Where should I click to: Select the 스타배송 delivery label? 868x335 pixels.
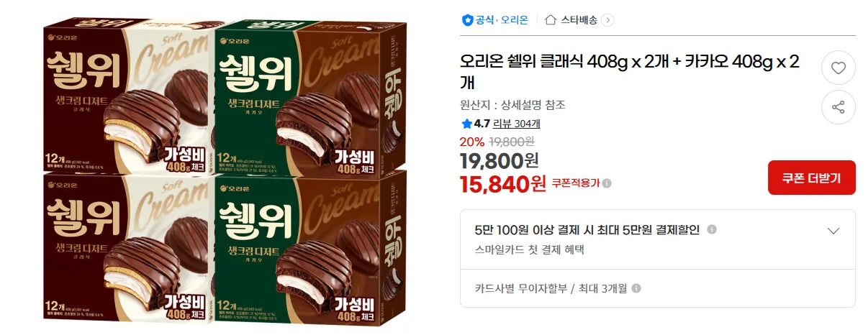point(579,20)
